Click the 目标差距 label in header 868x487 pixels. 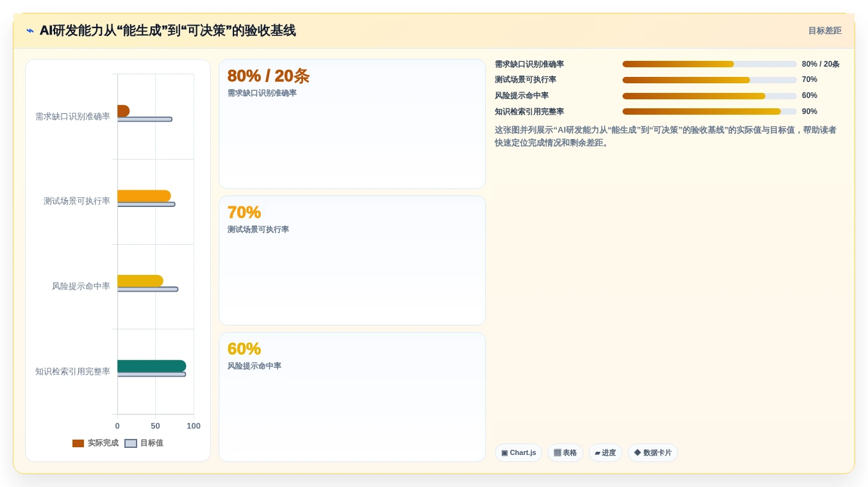click(x=824, y=31)
